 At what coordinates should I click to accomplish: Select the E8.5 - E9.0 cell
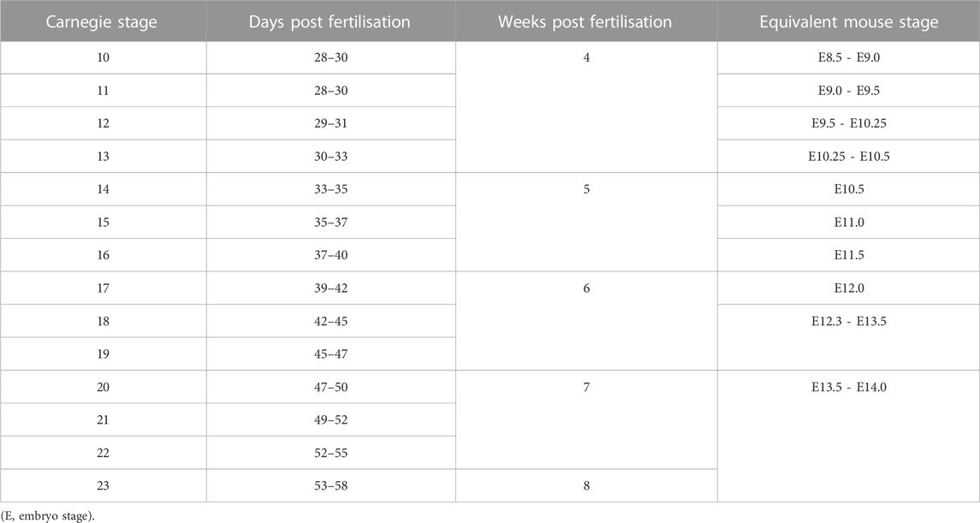pyautogui.click(x=849, y=57)
